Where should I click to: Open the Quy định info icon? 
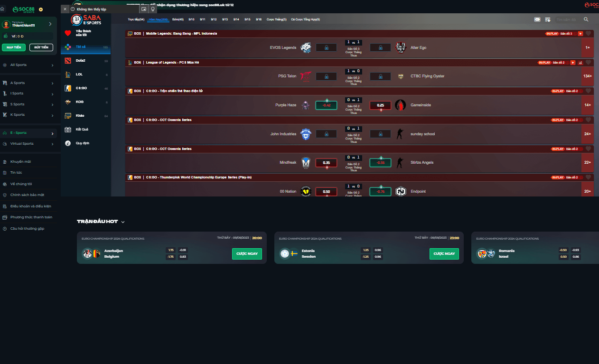tap(68, 143)
